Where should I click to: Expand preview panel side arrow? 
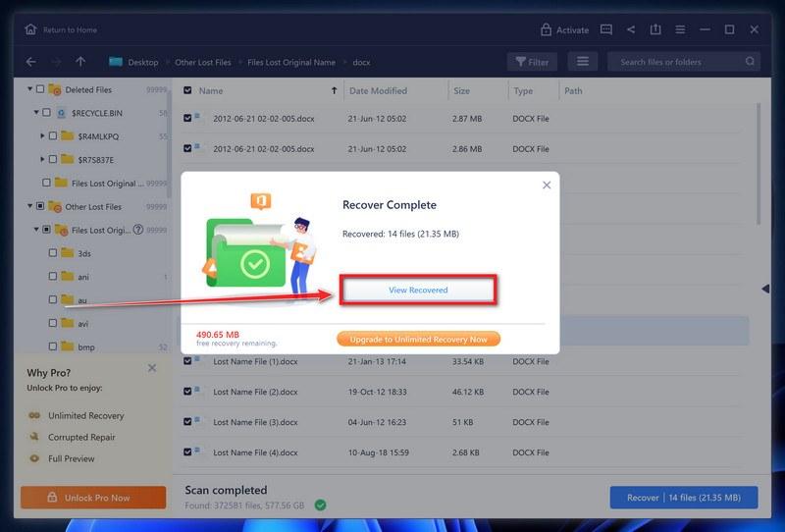point(765,289)
